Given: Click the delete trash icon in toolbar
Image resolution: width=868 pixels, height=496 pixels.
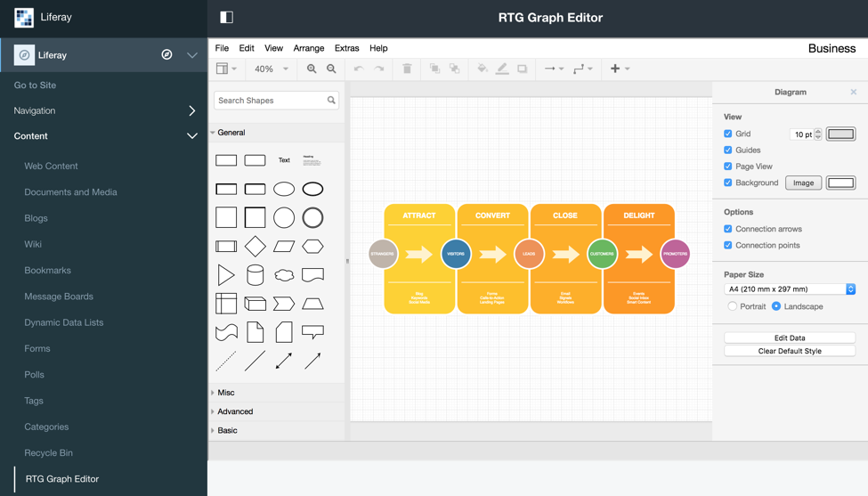Looking at the screenshot, I should 407,69.
